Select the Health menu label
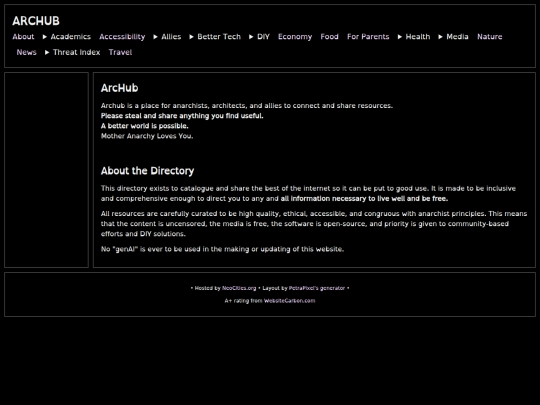Viewport: 540px width, 405px height. (418, 37)
